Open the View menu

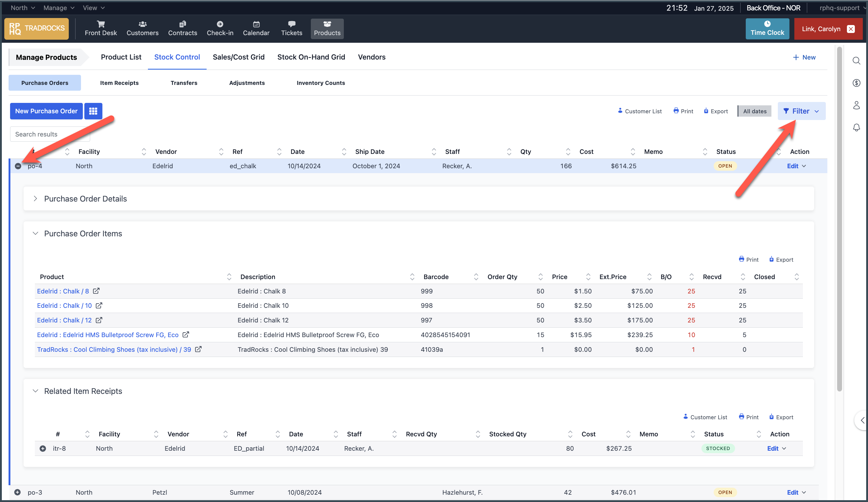coord(94,8)
